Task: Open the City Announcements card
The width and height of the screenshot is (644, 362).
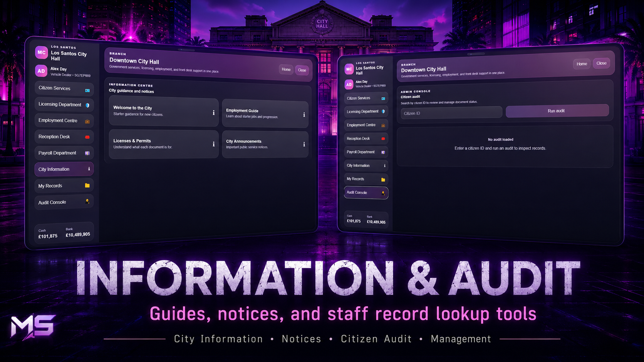Action: pos(265,144)
